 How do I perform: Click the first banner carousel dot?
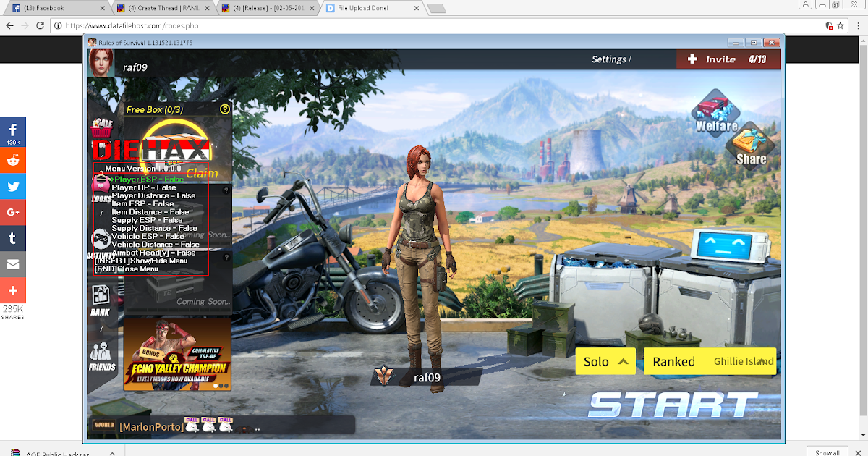tap(215, 386)
